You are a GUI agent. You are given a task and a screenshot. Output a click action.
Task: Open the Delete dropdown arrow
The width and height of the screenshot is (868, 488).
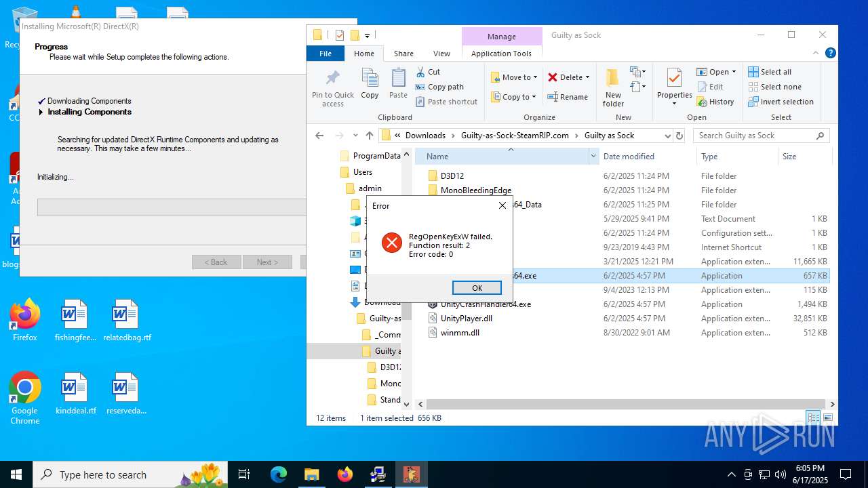tap(587, 77)
